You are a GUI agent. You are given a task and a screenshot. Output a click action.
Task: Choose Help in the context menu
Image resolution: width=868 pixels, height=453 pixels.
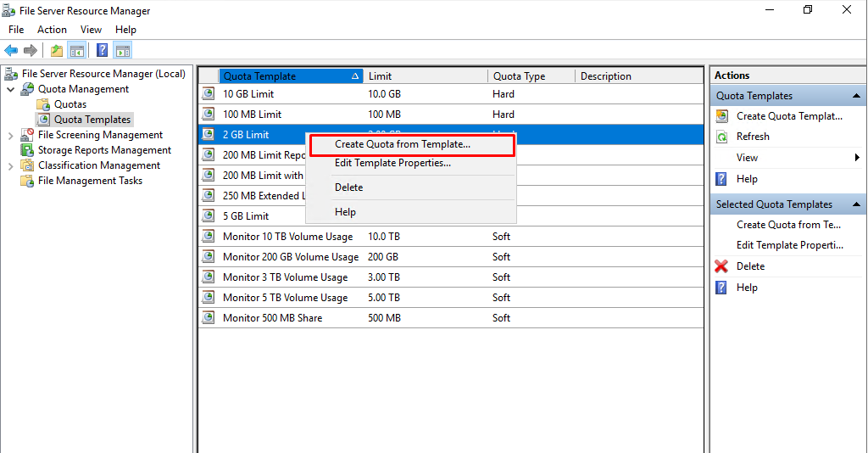pos(412,212)
